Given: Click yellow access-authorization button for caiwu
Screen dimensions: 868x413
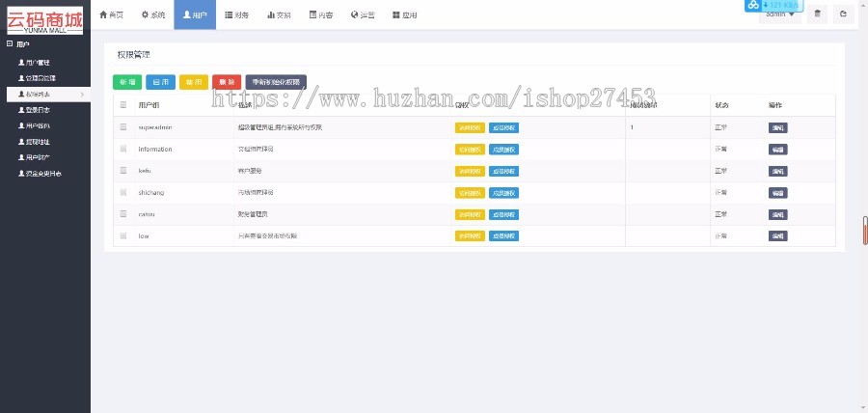Looking at the screenshot, I should point(470,214).
